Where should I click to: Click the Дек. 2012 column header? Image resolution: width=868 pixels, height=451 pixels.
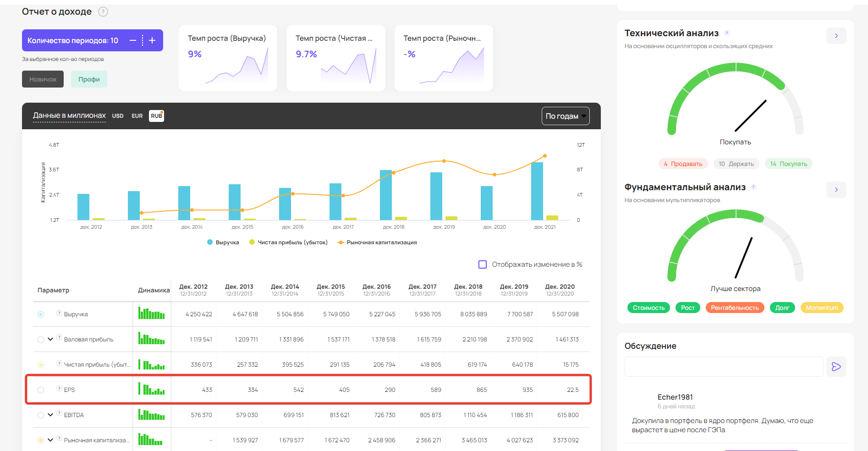pos(193,290)
